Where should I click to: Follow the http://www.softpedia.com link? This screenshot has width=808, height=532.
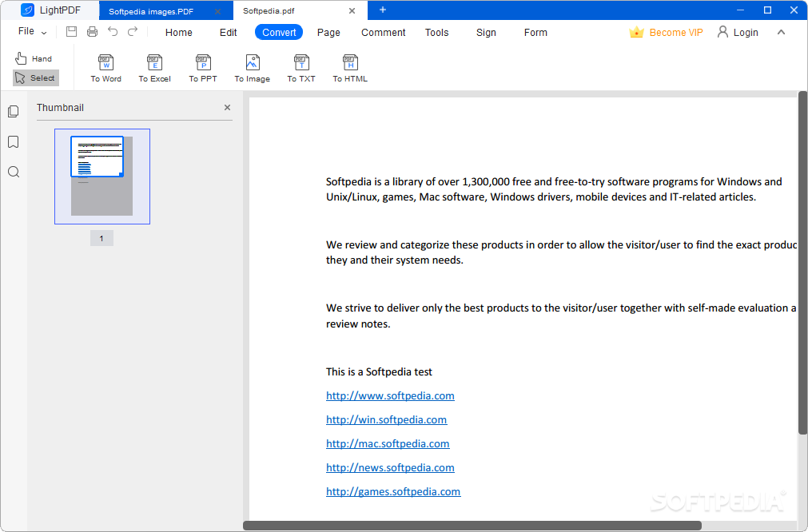click(390, 395)
